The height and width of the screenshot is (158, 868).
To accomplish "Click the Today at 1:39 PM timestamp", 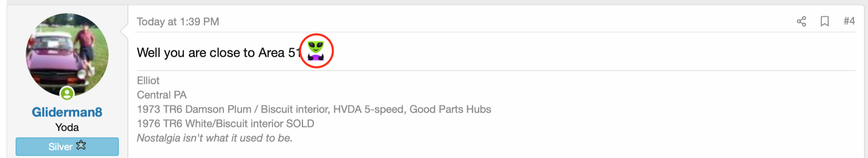I will click(178, 22).
